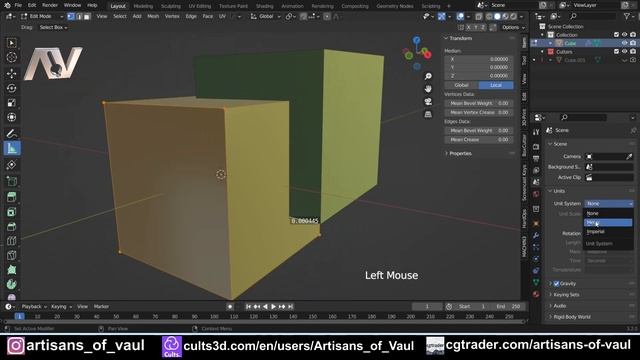This screenshot has width=640, height=360.
Task: Select the Annotate tool
Action: tap(11, 133)
